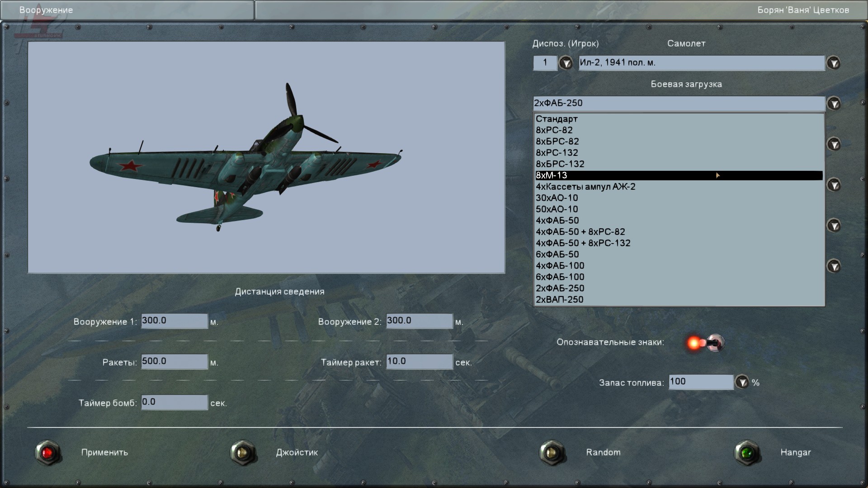Image resolution: width=868 pixels, height=488 pixels.
Task: Select 4xКассеты ампул АЖ-2 loadout
Action: pos(585,187)
